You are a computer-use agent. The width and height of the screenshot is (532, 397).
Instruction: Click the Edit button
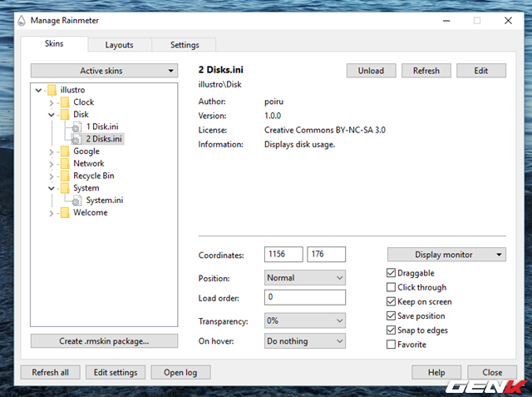point(481,71)
